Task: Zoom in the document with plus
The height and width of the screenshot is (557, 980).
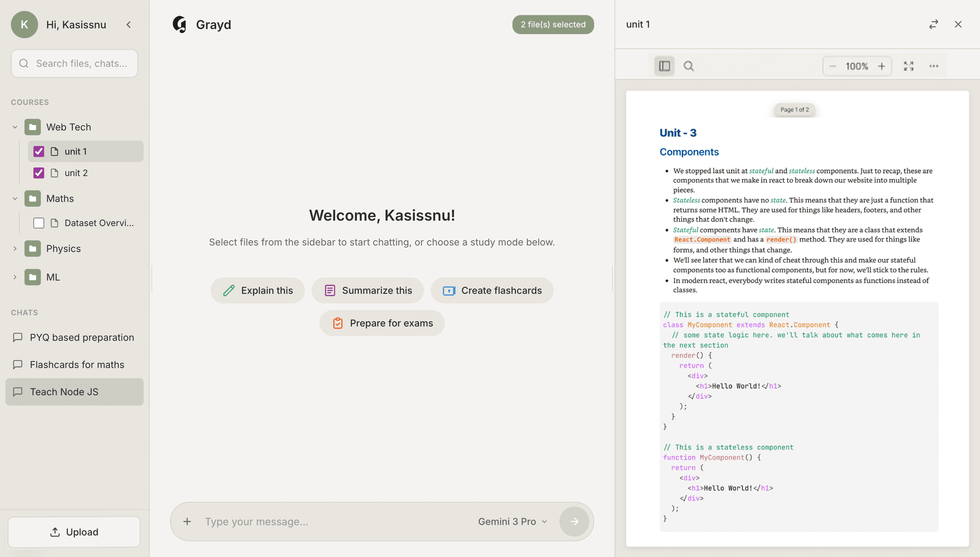Action: pyautogui.click(x=881, y=66)
